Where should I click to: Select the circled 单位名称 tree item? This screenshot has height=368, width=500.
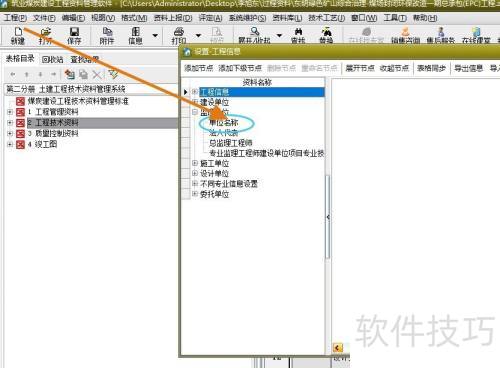[x=223, y=123]
